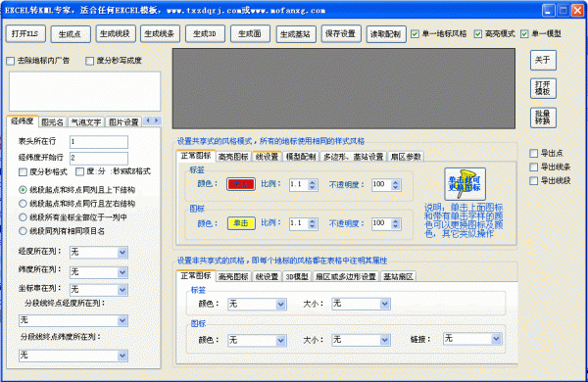The width and height of the screenshot is (588, 382).
Task: Open the 经度所在列 dropdown
Action: coord(99,253)
